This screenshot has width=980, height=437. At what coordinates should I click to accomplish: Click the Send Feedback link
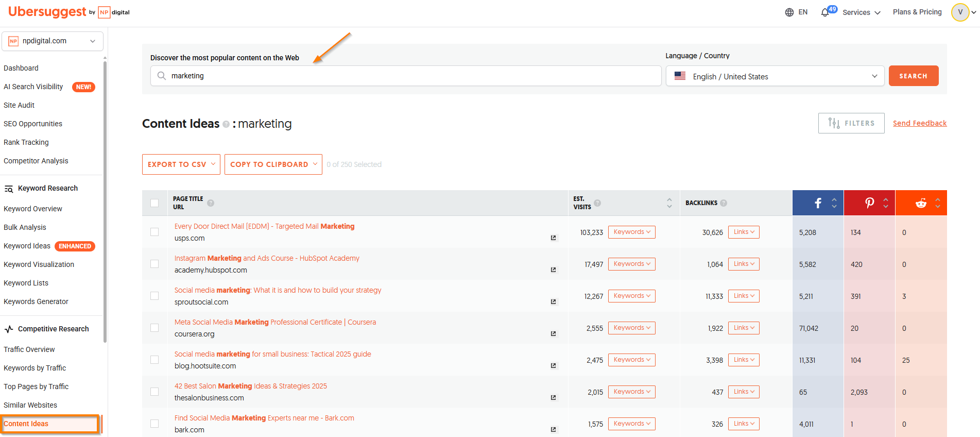coord(920,123)
